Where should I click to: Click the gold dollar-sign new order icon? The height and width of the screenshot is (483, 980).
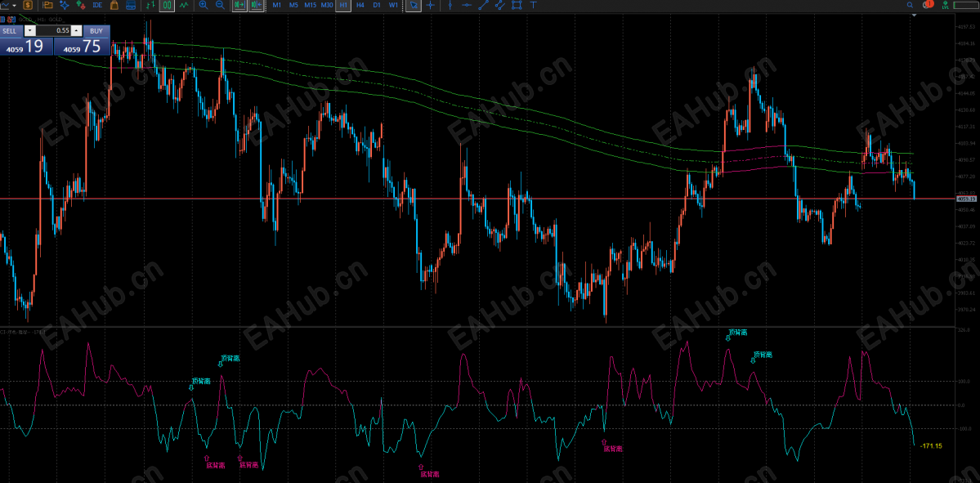click(x=28, y=5)
